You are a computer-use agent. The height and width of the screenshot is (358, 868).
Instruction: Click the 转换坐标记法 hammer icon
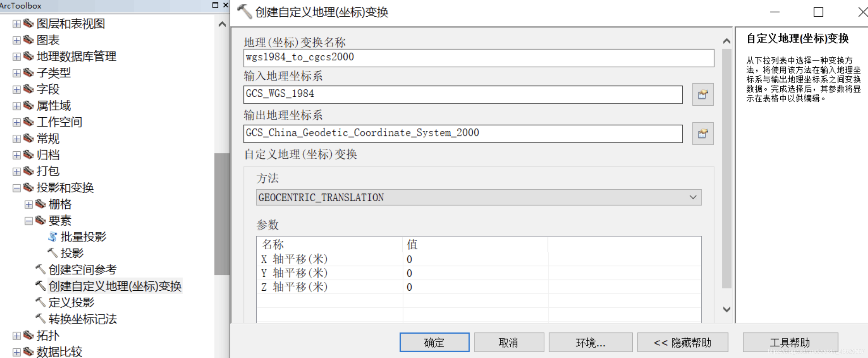click(x=40, y=319)
